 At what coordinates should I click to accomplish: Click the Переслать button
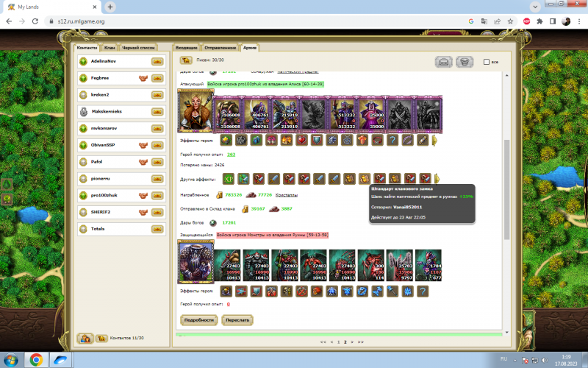(237, 320)
